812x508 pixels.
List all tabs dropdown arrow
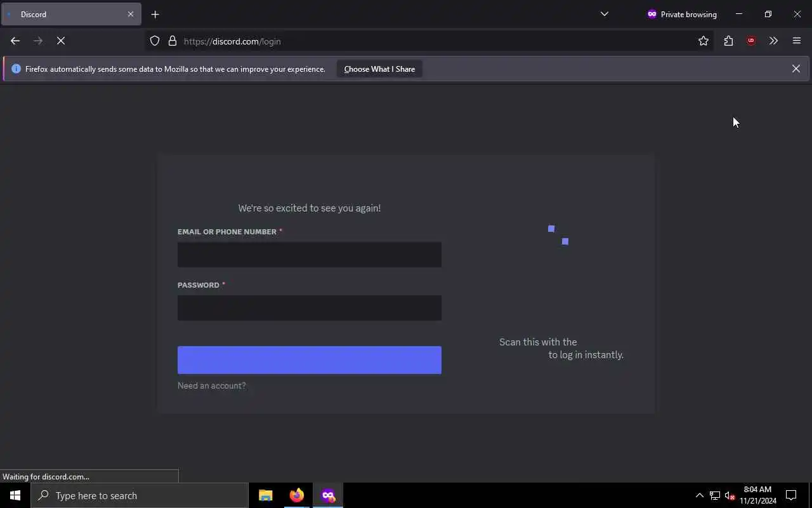(x=605, y=14)
